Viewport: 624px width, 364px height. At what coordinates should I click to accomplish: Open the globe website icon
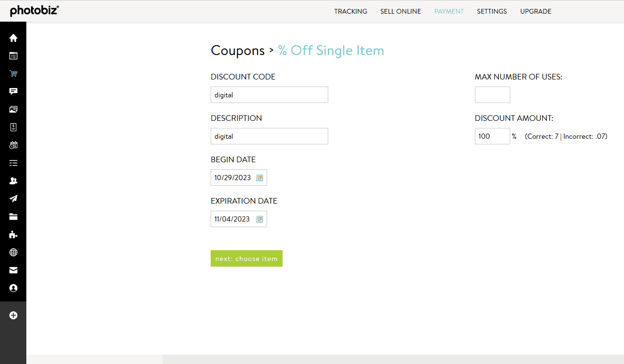13,252
